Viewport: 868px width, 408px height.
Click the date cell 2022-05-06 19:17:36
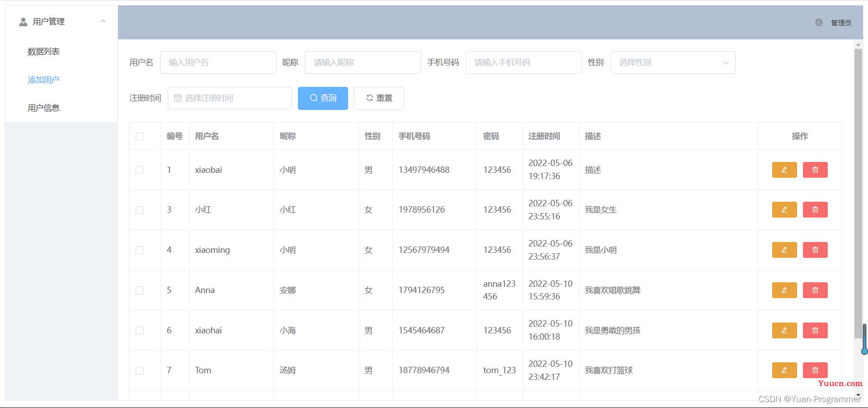[x=550, y=170]
